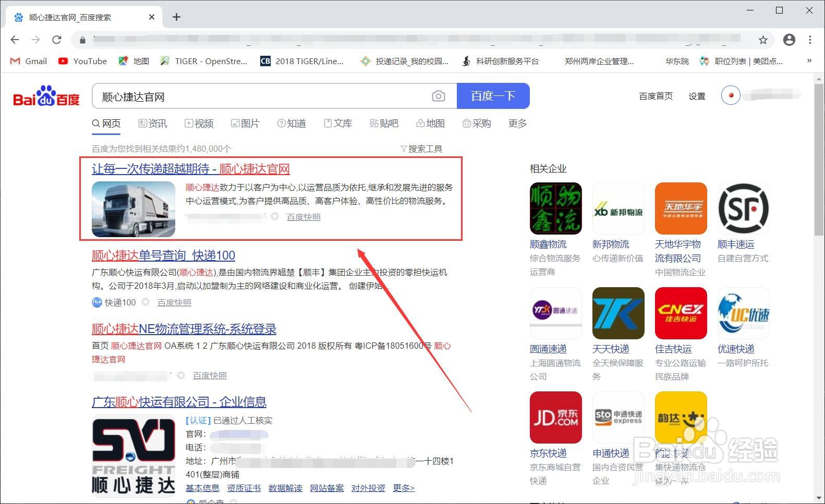
Task: Expand dropdown arrow beside 快递100 source
Action: [x=145, y=302]
